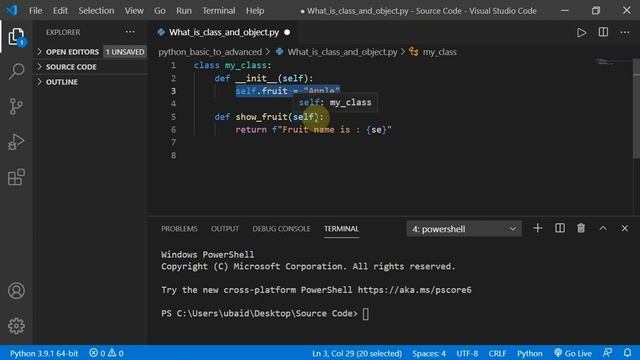The image size is (640, 360).
Task: Click line number 8 in gutter
Action: (173, 156)
